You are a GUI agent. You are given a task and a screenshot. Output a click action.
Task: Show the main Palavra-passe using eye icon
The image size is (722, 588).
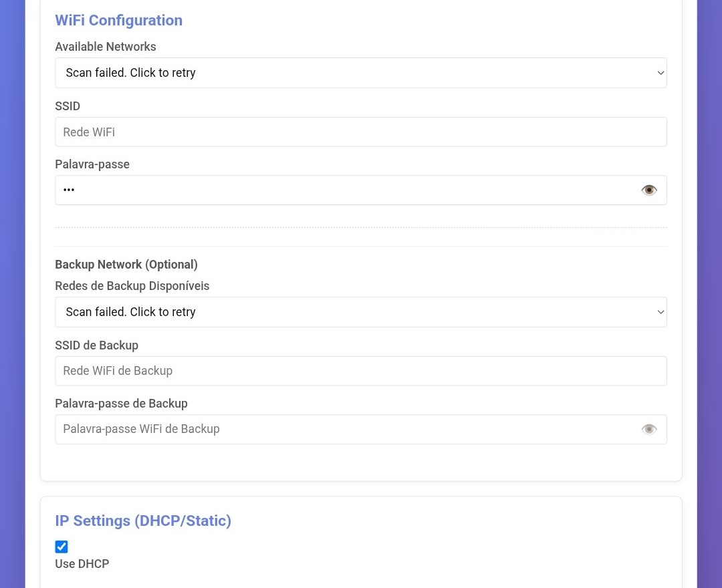click(x=648, y=190)
